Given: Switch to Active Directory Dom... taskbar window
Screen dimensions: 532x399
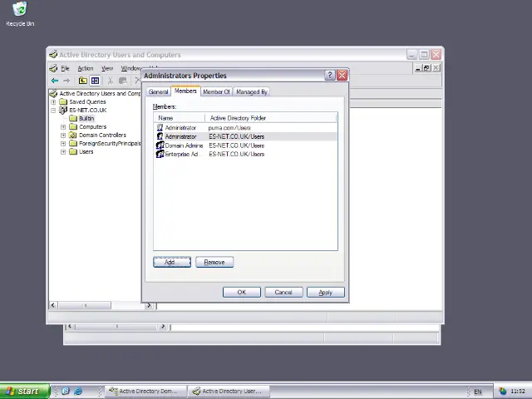Looking at the screenshot, I should 146,392.
